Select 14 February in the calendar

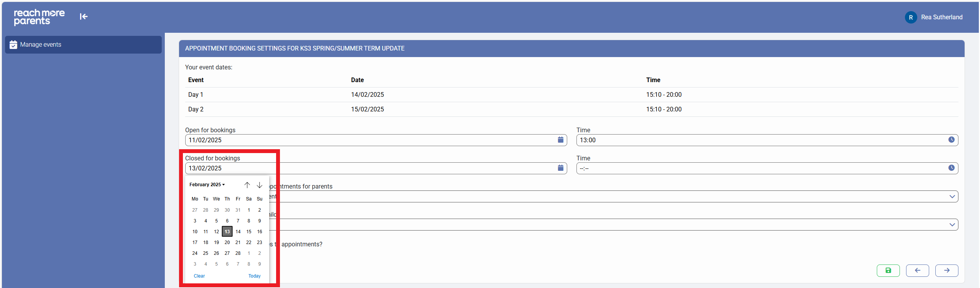pyautogui.click(x=238, y=232)
